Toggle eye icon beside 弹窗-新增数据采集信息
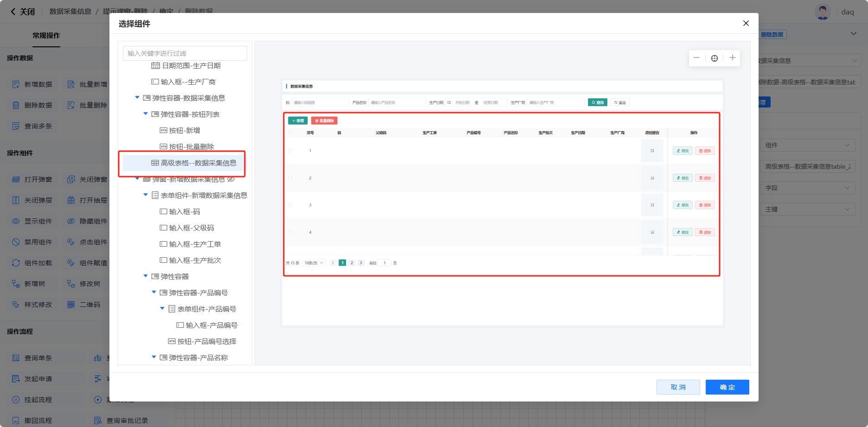 pos(230,179)
